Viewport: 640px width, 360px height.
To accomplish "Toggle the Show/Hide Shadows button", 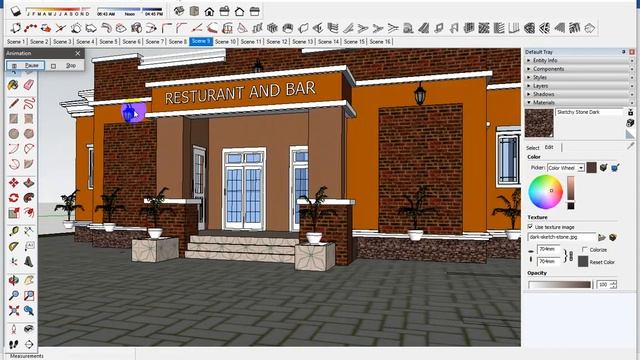I will coord(16,11).
